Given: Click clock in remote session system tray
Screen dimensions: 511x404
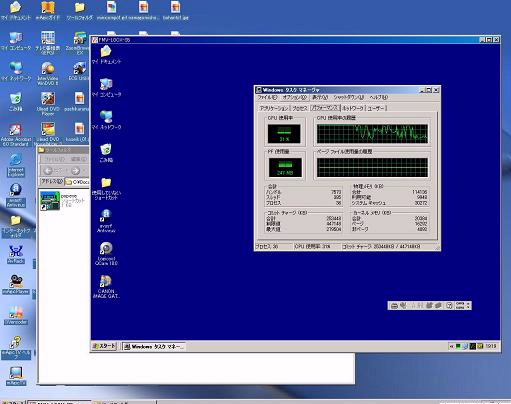Looking at the screenshot, I should pyautogui.click(x=491, y=346).
